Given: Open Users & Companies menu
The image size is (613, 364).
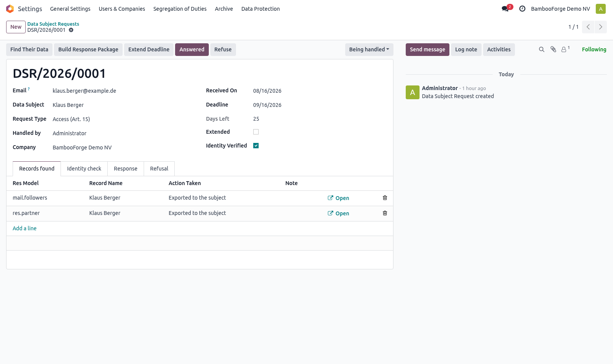Looking at the screenshot, I should click(122, 9).
